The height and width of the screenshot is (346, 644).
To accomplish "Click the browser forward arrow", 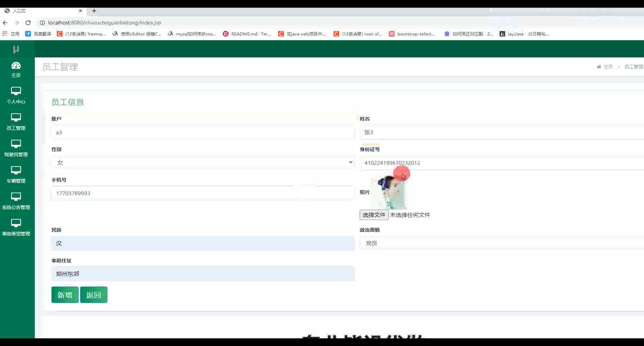I will point(17,23).
